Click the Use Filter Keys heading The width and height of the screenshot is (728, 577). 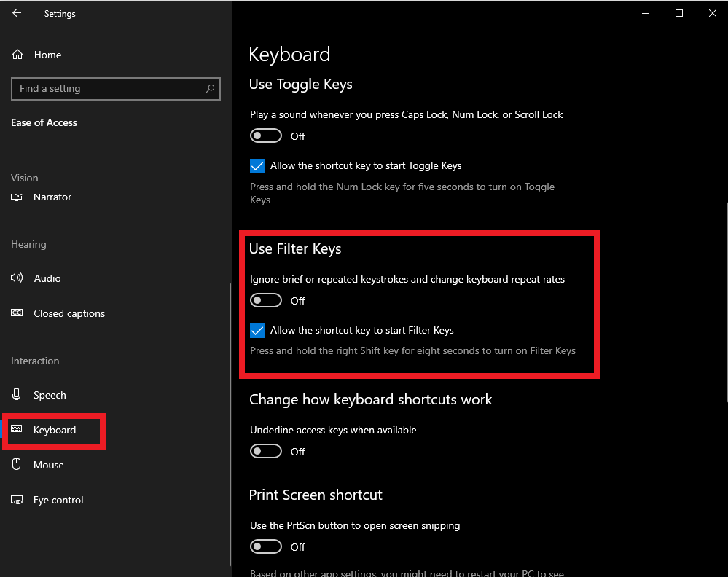295,249
